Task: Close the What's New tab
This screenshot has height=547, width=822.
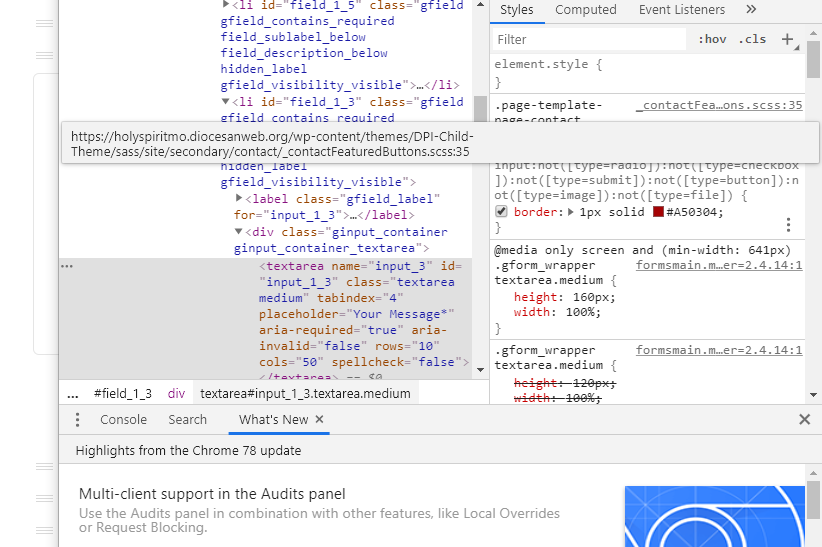Action: click(x=320, y=420)
